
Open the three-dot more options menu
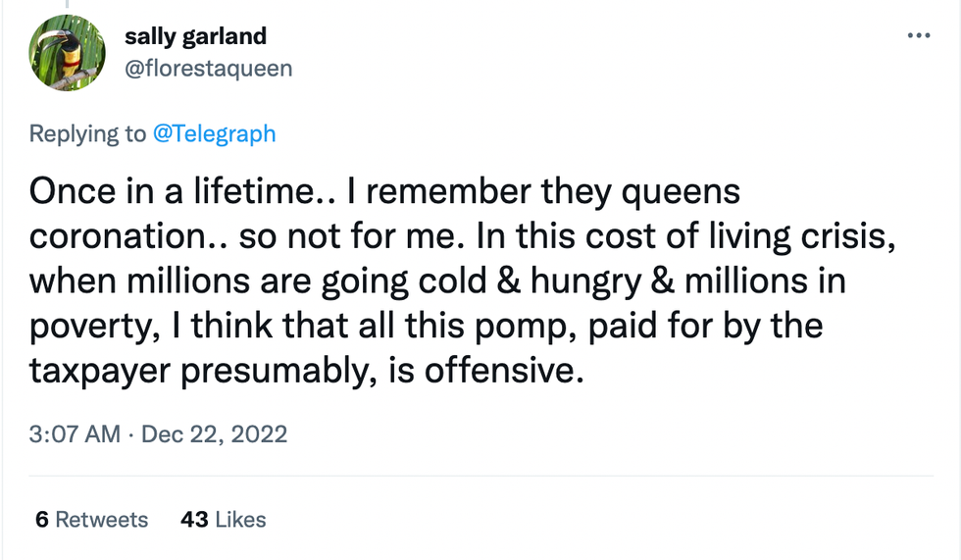point(918,36)
